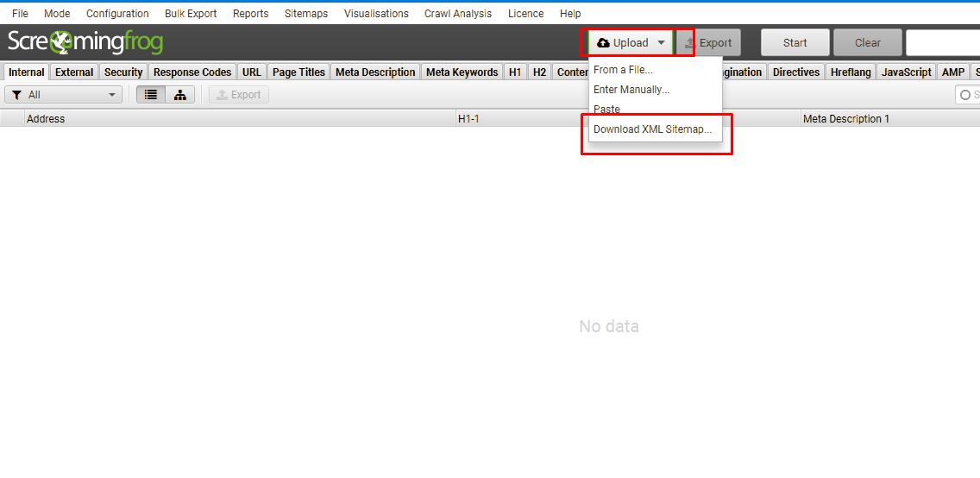The height and width of the screenshot is (478, 980).
Task: Switch to tree view icon
Action: point(180,95)
